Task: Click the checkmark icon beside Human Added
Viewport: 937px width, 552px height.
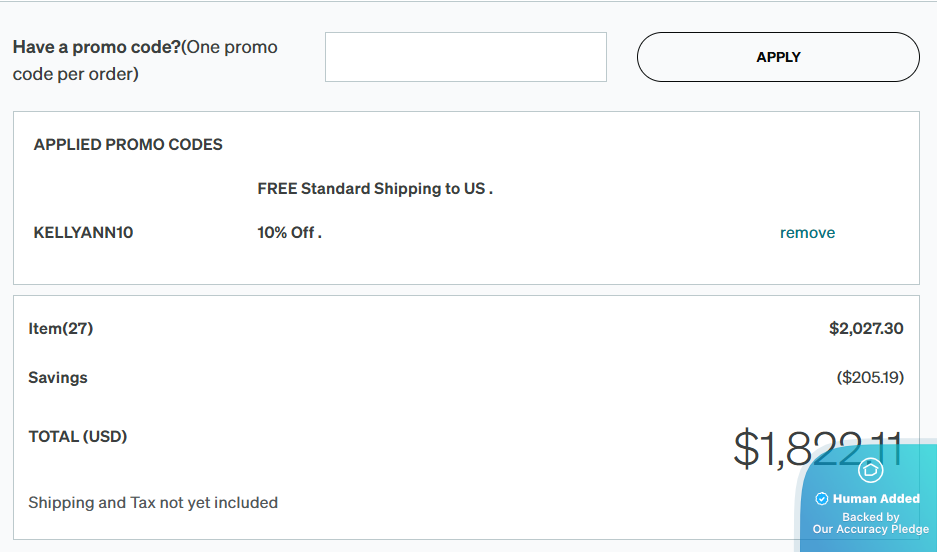Action: pyautogui.click(x=822, y=499)
